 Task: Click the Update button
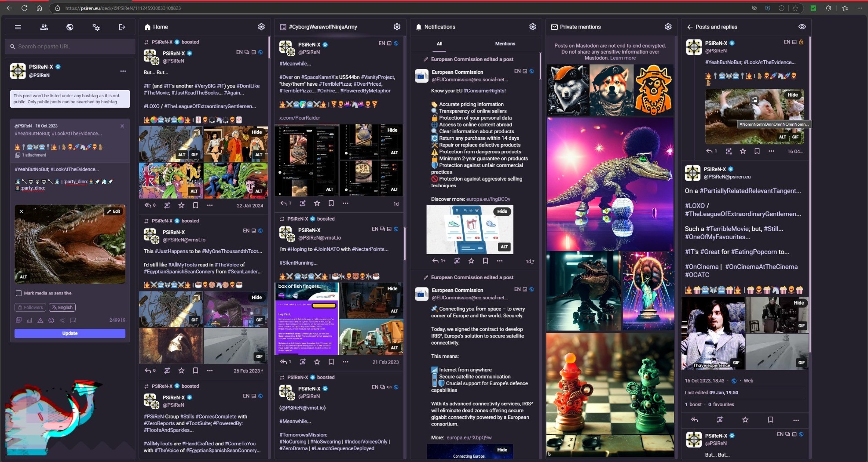pyautogui.click(x=70, y=333)
